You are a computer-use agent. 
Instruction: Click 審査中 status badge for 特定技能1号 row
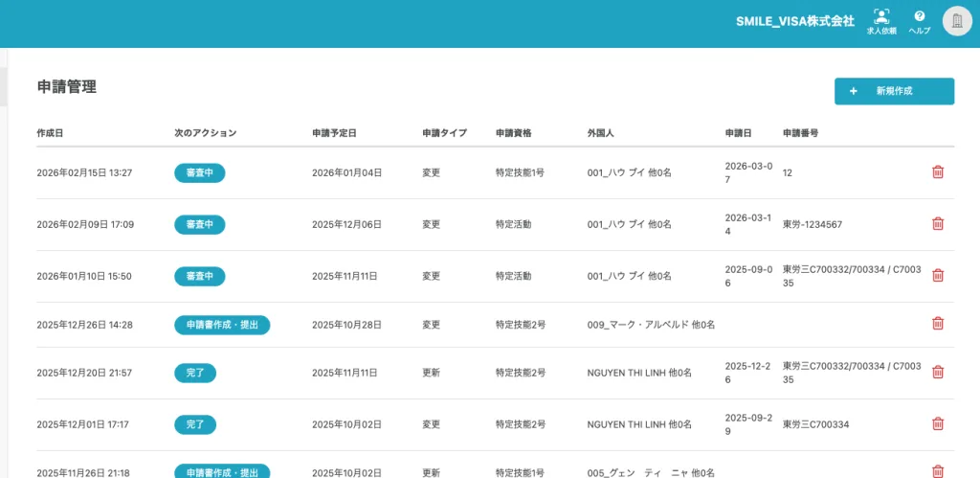pyautogui.click(x=199, y=172)
